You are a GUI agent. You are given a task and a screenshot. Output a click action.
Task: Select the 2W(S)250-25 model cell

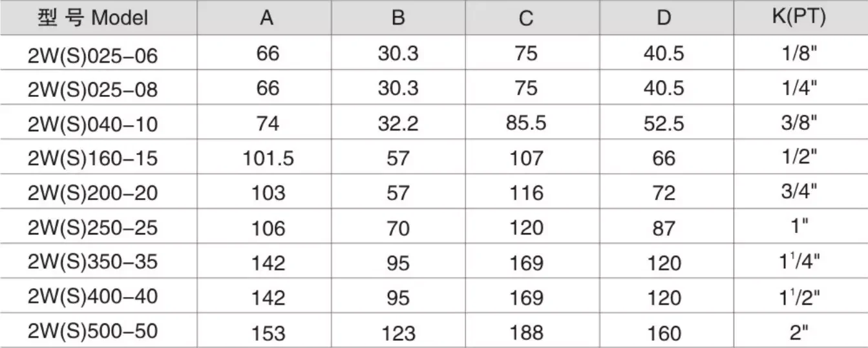point(93,227)
